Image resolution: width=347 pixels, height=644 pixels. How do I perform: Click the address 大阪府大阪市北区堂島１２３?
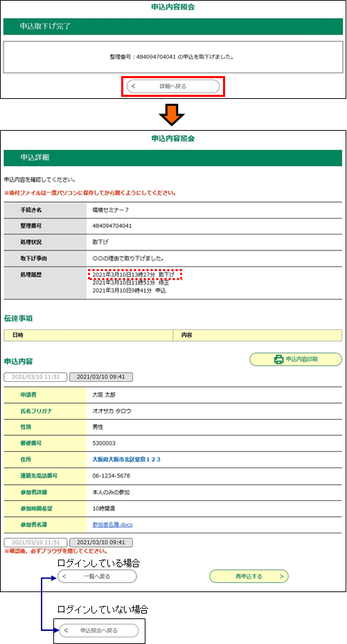coord(127,459)
